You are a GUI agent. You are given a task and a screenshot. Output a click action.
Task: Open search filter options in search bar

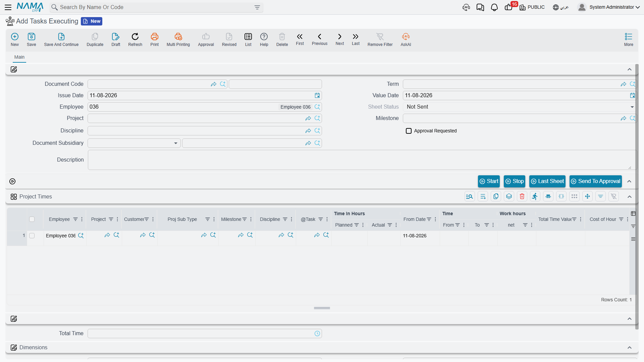(257, 7)
